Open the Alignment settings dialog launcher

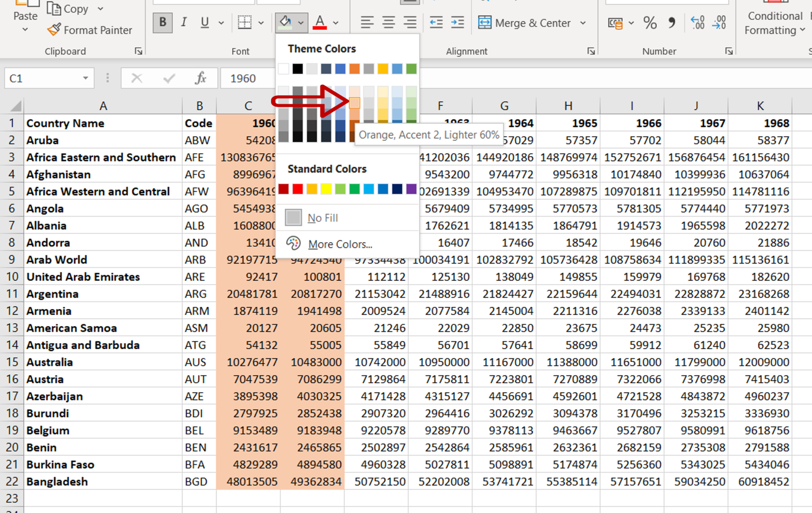[x=591, y=51]
